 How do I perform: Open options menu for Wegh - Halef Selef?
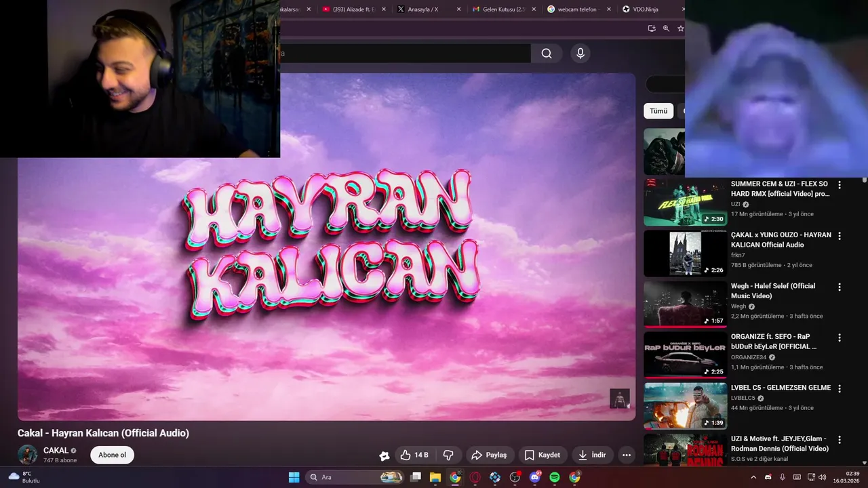click(x=840, y=287)
